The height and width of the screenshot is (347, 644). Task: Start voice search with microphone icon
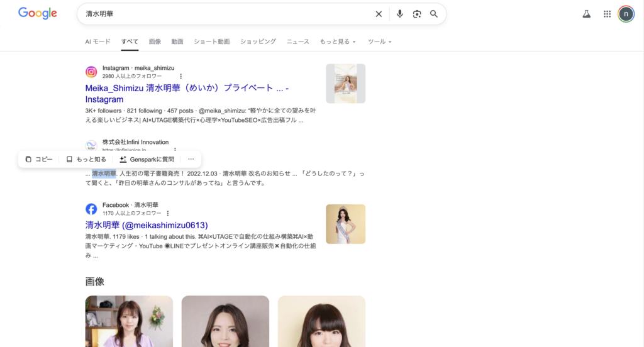tap(399, 14)
